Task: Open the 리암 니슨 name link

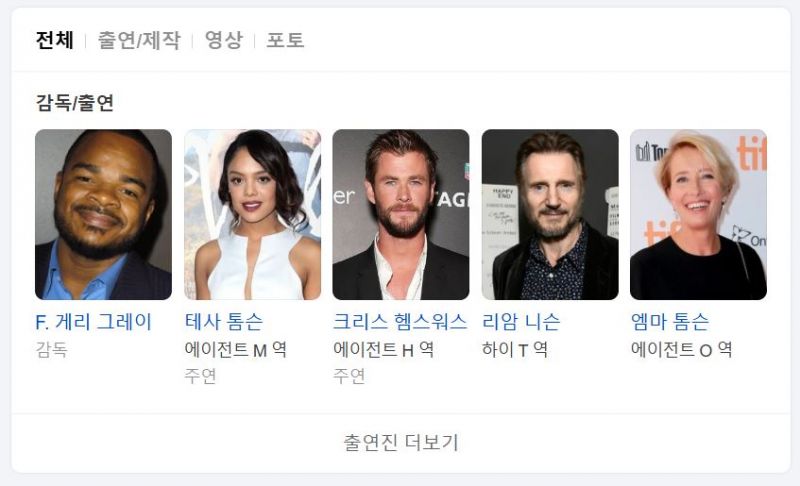Action: [x=521, y=322]
